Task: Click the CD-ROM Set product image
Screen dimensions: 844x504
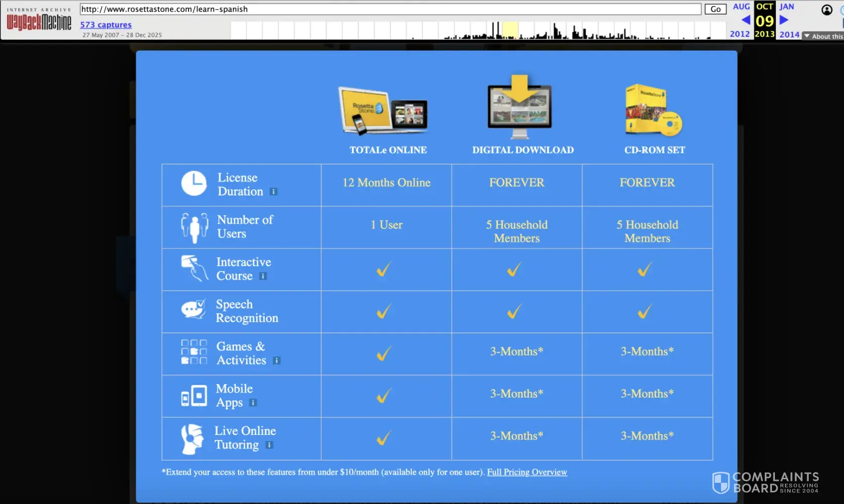Action: tap(653, 109)
